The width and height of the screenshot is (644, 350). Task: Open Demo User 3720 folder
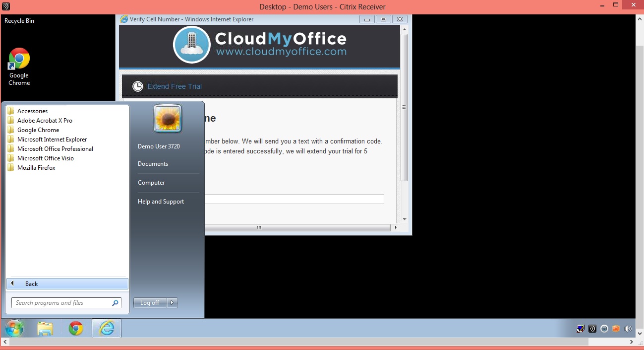159,146
